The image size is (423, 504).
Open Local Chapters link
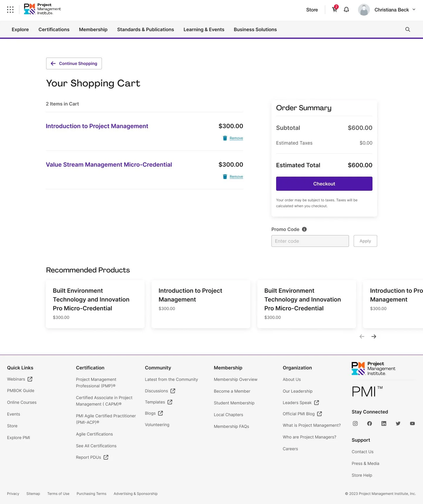coord(229,415)
